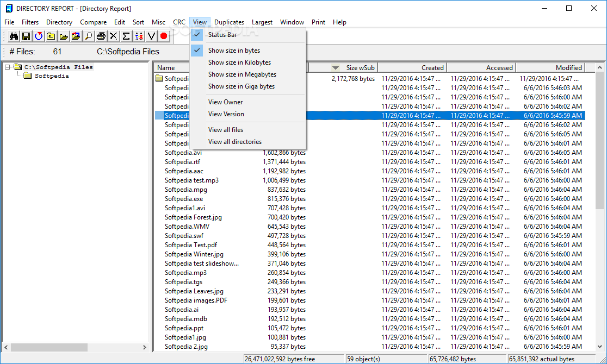Select the Softpedia.avi file row

370,153
